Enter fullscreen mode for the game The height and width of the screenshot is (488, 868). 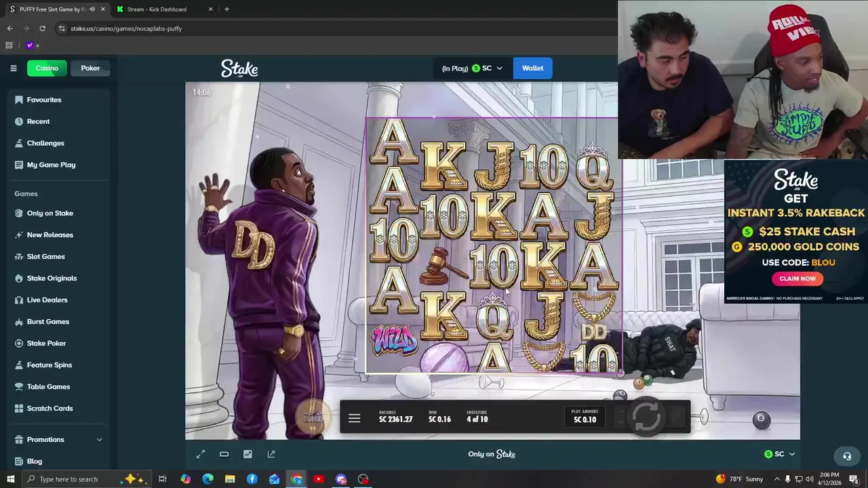201,454
